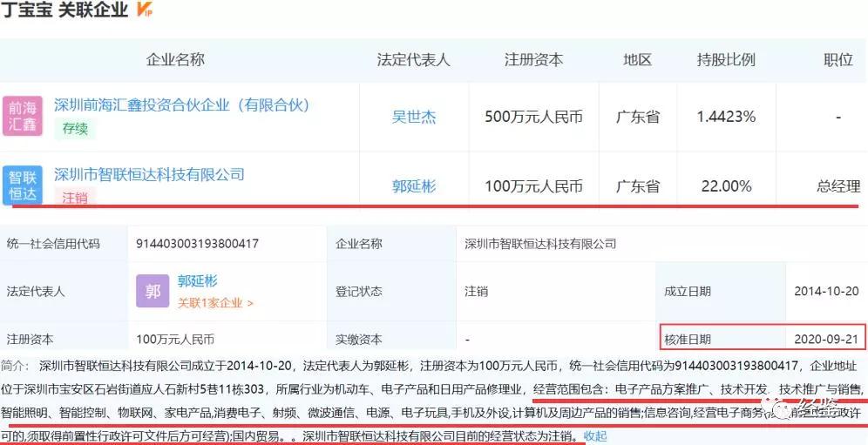Click 广东省 in the 前海汇鑫 row
The height and width of the screenshot is (445, 868).
coord(638,117)
